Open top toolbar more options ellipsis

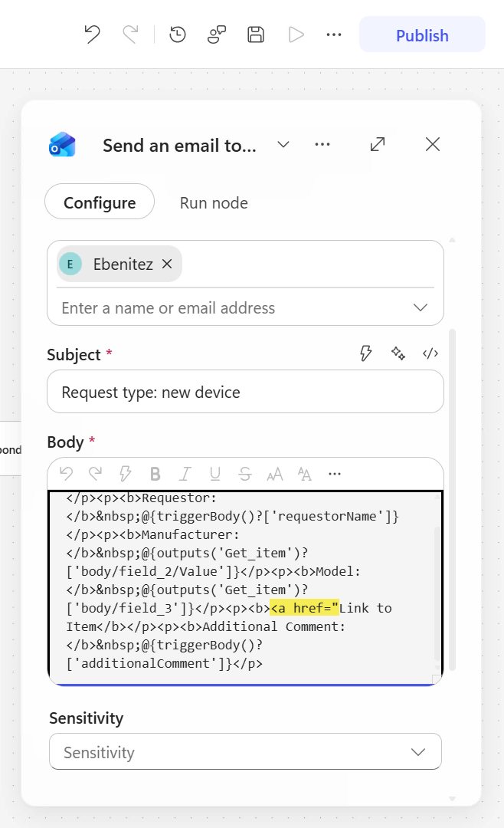(x=334, y=34)
